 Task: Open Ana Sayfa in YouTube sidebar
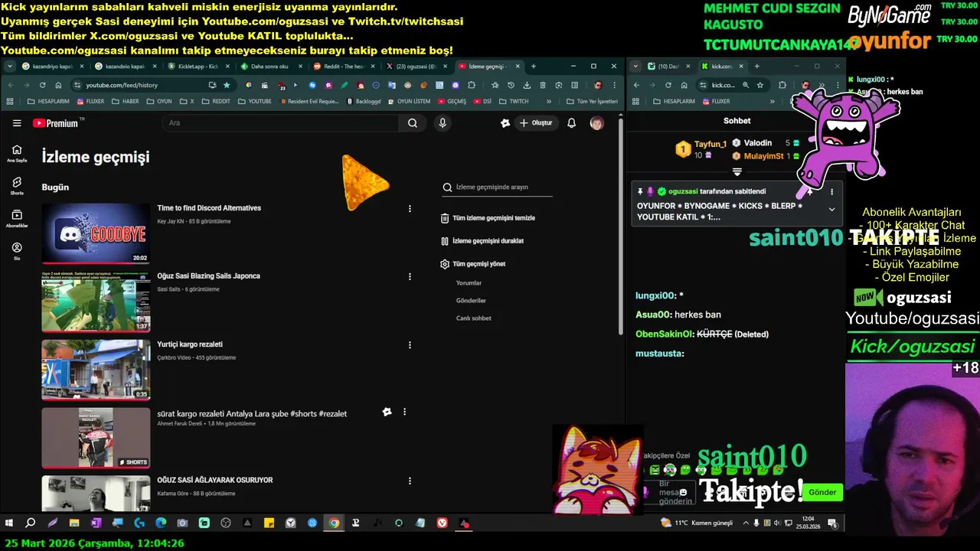17,153
